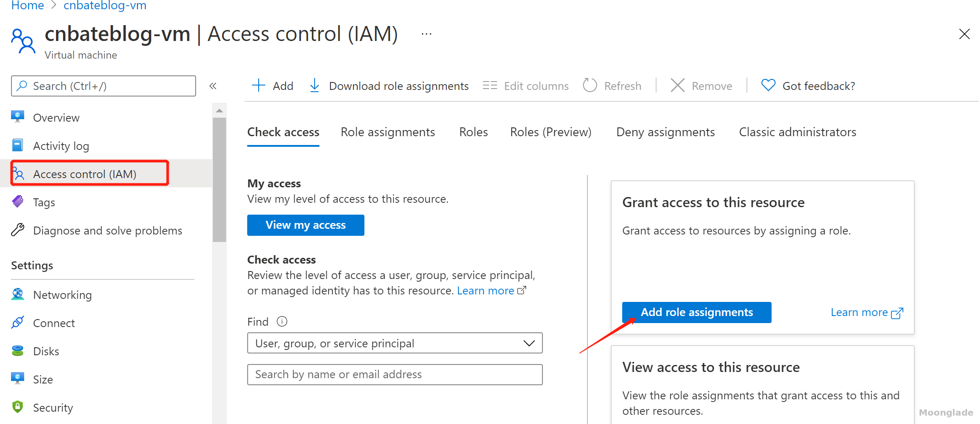The width and height of the screenshot is (980, 424).
Task: Click the Overview monitor icon in sidebar
Action: point(18,117)
